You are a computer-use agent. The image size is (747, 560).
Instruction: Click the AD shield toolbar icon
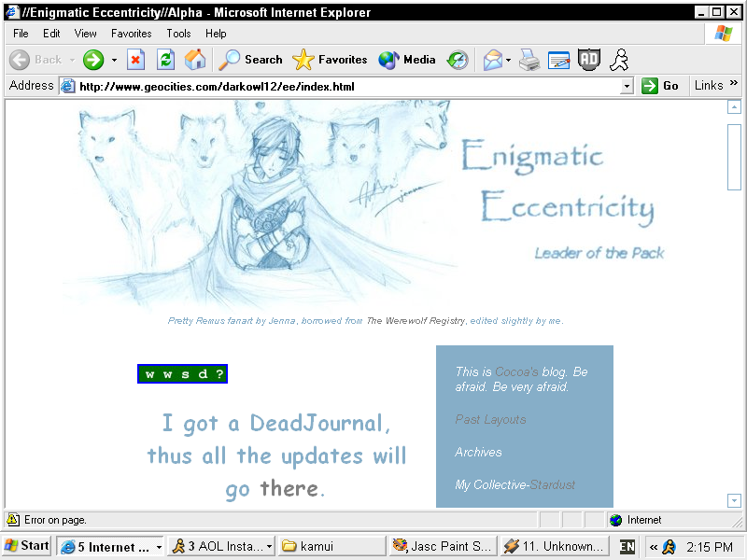pos(588,60)
